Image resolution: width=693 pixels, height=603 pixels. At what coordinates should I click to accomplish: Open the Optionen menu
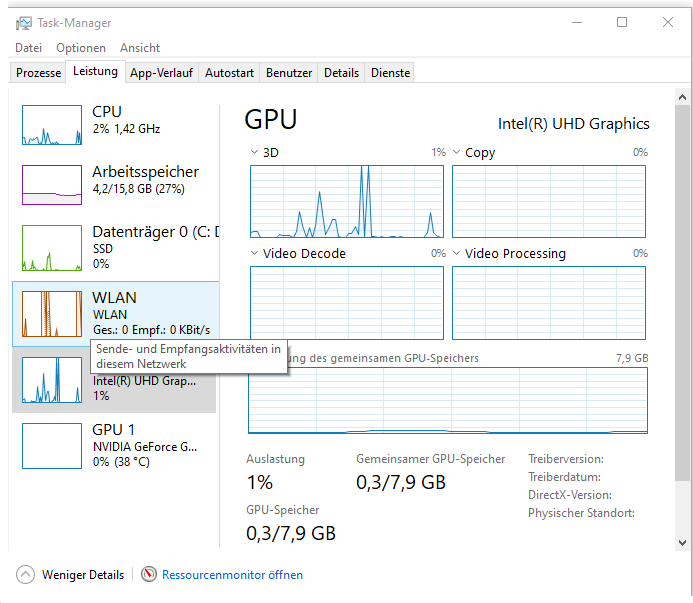point(80,48)
